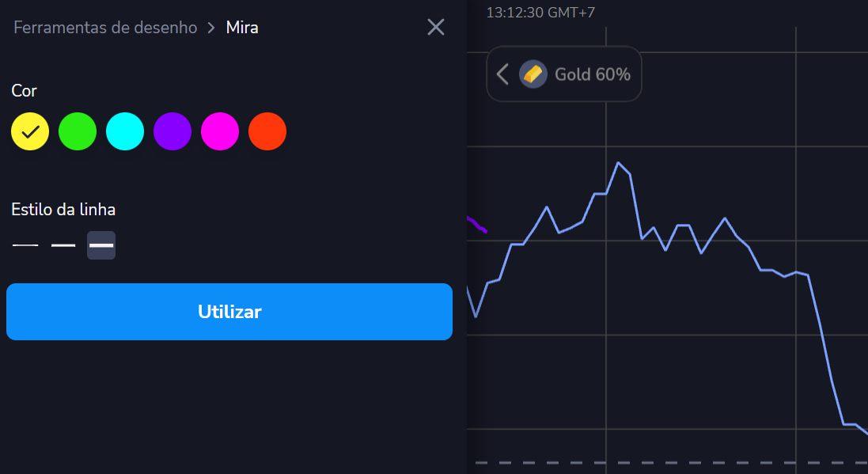Viewport: 868px width, 474px height.
Task: Select the yellow color with checkmark
Action: [x=30, y=131]
